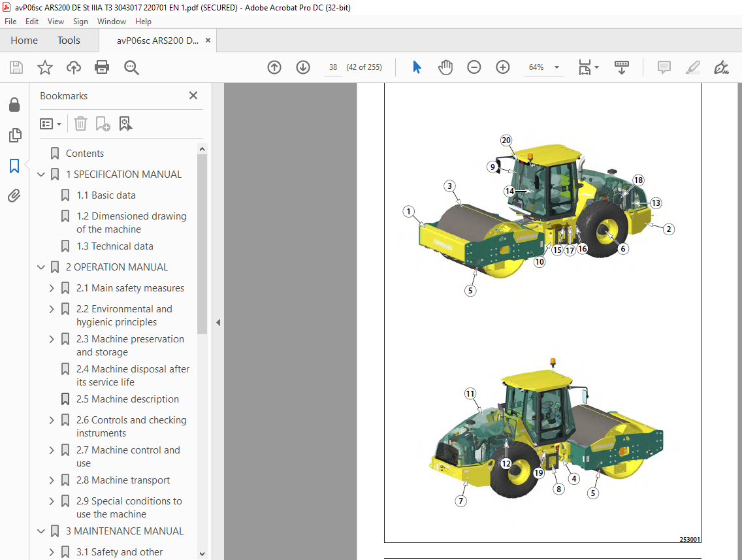Zoom in with the plus icon
742x560 pixels.
pyautogui.click(x=502, y=67)
